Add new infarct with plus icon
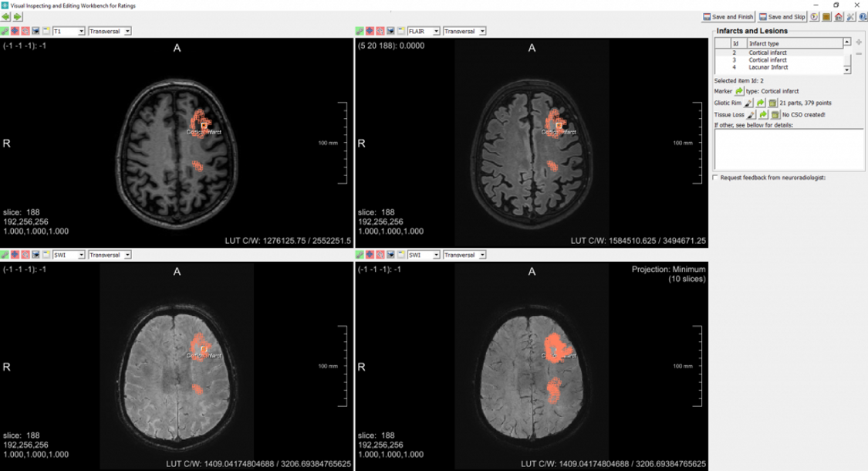 pyautogui.click(x=859, y=42)
